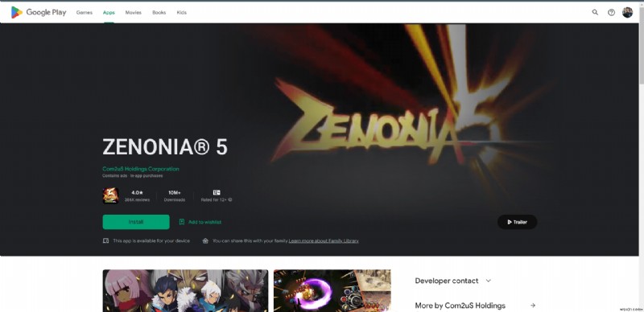
Task: Switch to the Movies tab
Action: [133, 12]
